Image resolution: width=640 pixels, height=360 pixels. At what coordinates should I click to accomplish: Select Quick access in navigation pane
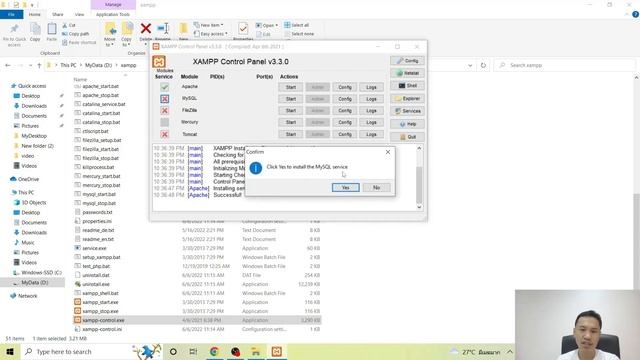tap(31, 86)
